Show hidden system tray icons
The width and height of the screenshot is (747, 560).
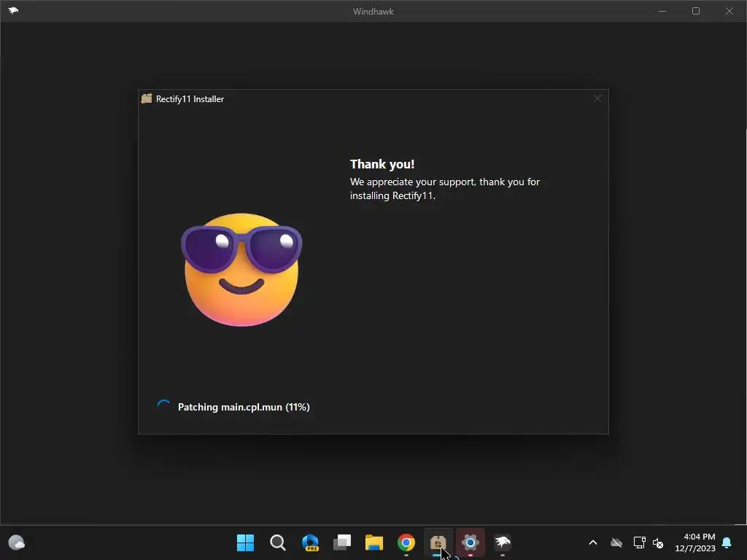pos(593,542)
